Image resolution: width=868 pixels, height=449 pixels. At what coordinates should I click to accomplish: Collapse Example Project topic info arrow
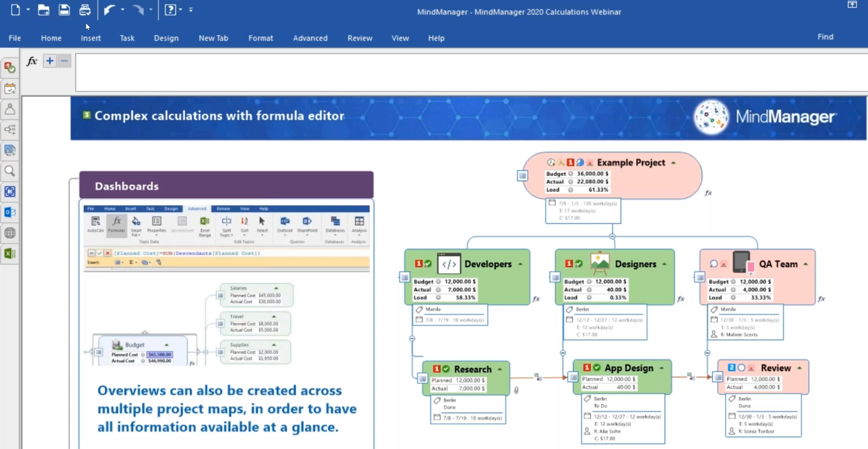click(x=673, y=163)
